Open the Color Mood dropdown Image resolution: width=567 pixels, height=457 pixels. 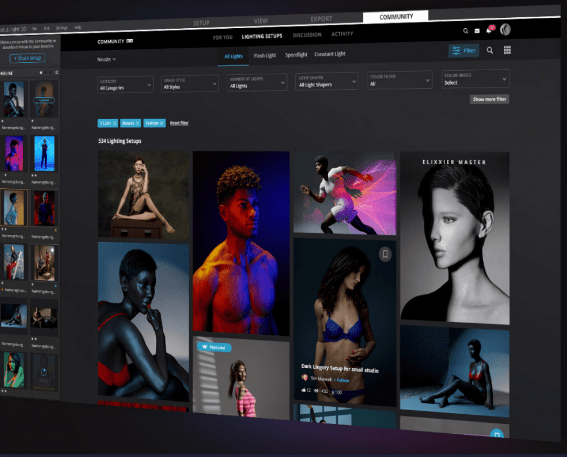pos(475,79)
